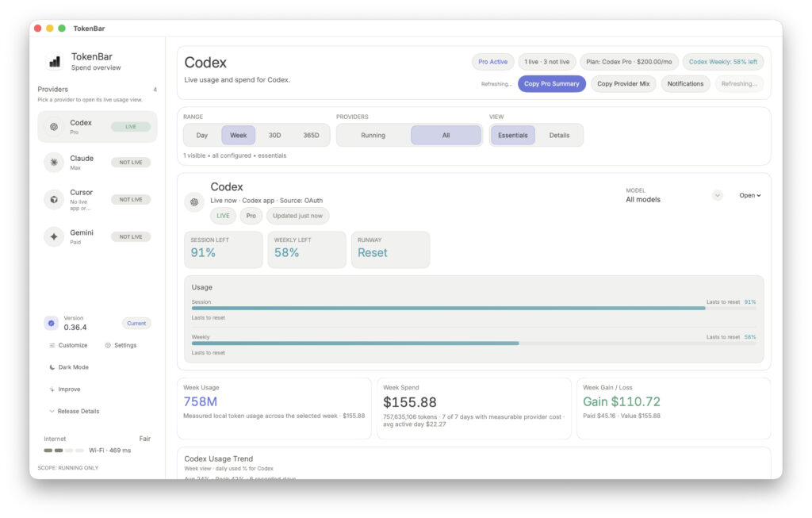Click the green LIVE tag on Codex card

(x=223, y=216)
